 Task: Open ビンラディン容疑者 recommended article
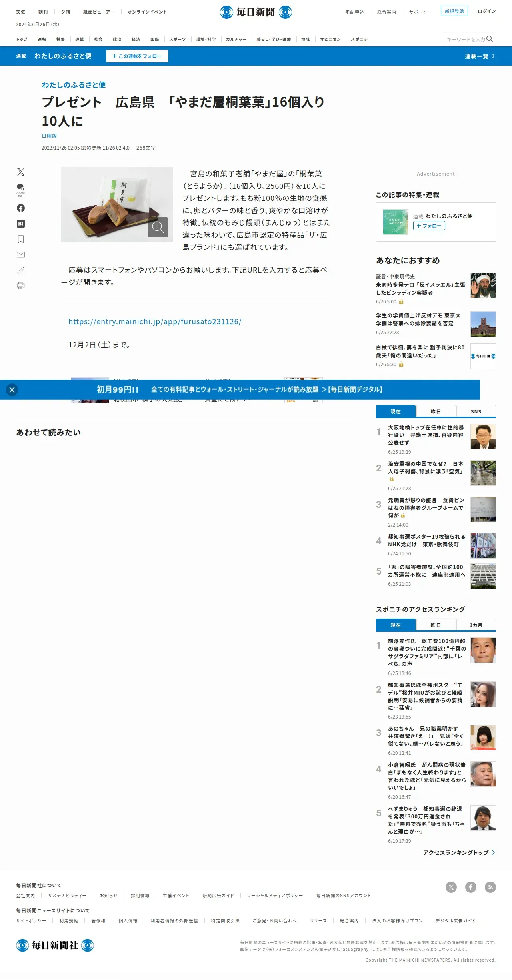[420, 289]
